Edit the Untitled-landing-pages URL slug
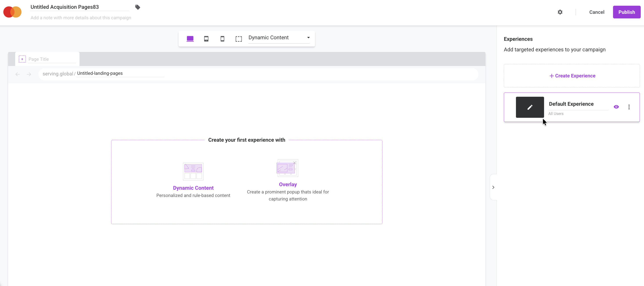 pyautogui.click(x=121, y=73)
